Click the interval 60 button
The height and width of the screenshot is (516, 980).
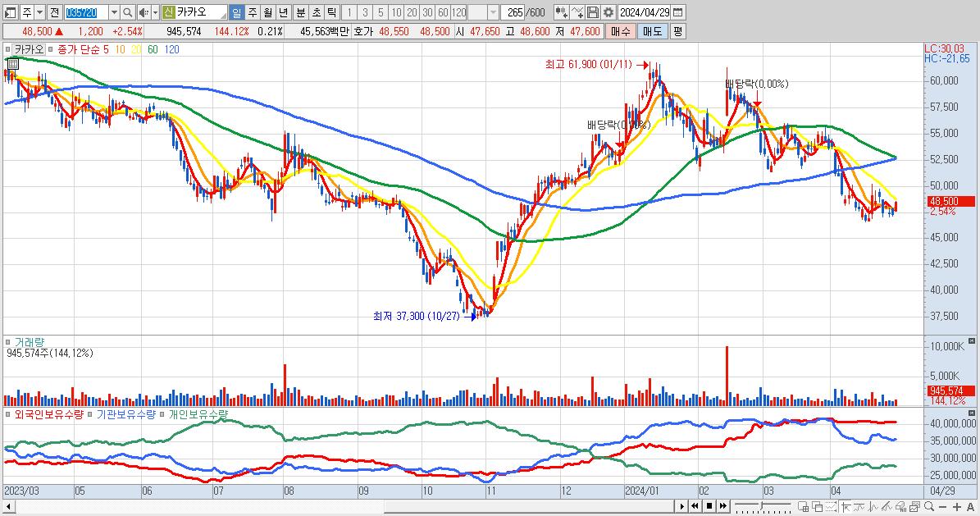[444, 12]
